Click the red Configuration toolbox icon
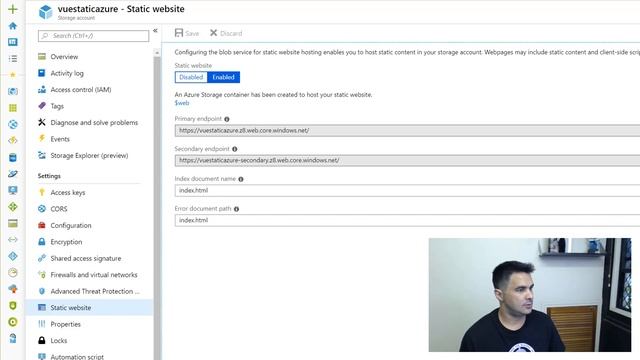Image resolution: width=640 pixels, height=360 pixels. pos(42,225)
